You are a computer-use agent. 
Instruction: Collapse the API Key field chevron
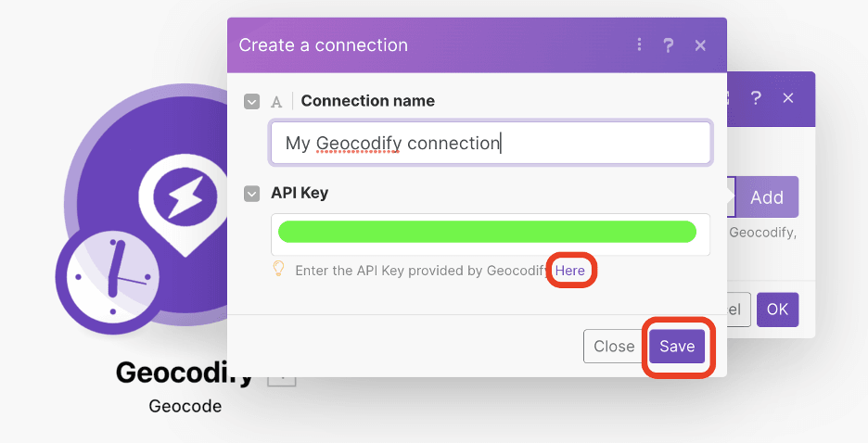[x=252, y=194]
